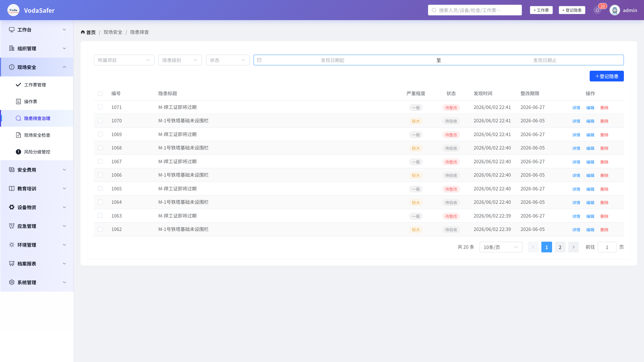Screen dimensions: 644x362
Task: Open the 隐患级别 dropdown
Action: 180,60
